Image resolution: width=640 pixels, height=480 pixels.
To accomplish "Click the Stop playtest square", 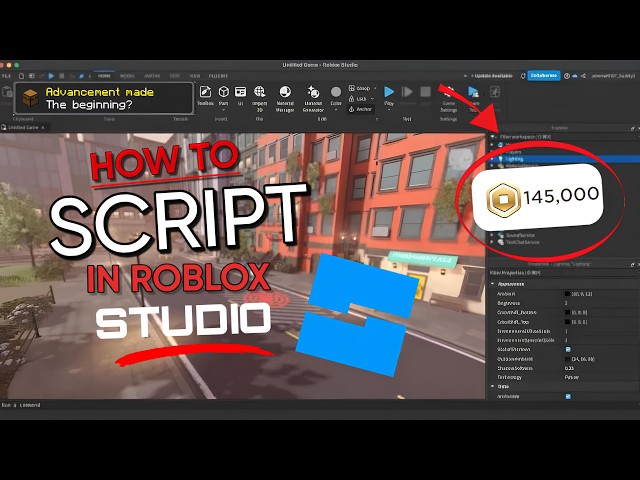I will (425, 92).
